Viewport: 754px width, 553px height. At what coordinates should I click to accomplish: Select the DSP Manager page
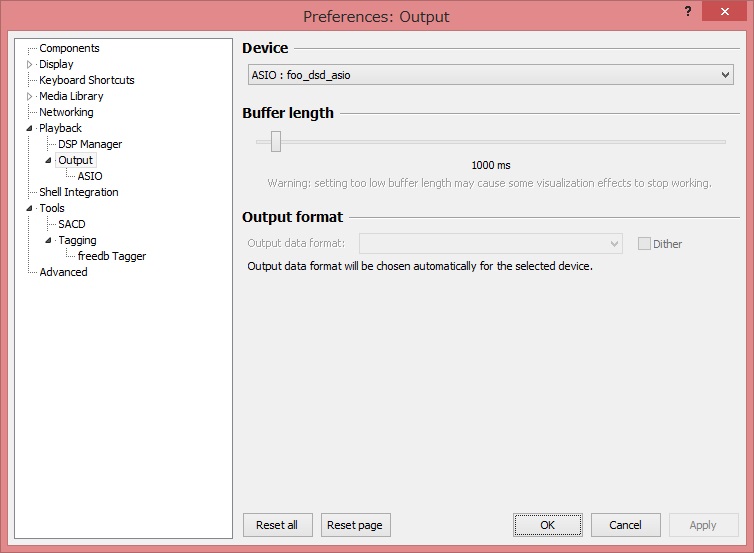[90, 144]
